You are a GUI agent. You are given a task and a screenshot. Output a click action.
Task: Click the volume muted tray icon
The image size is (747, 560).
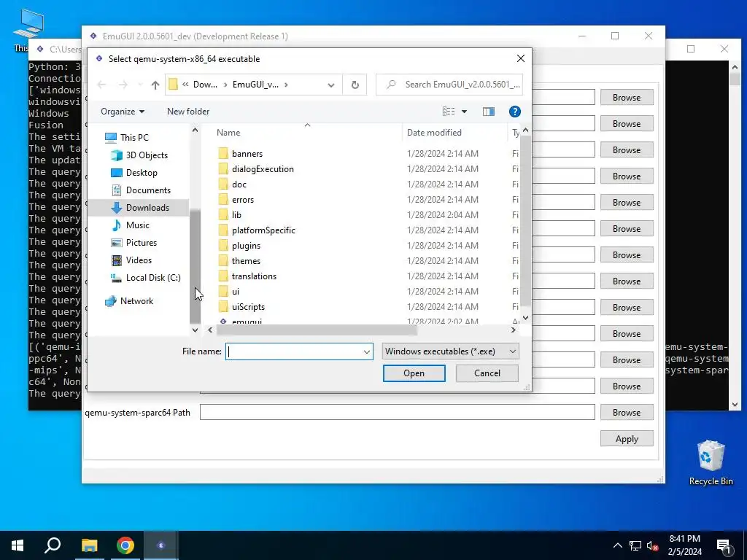pyautogui.click(x=652, y=545)
